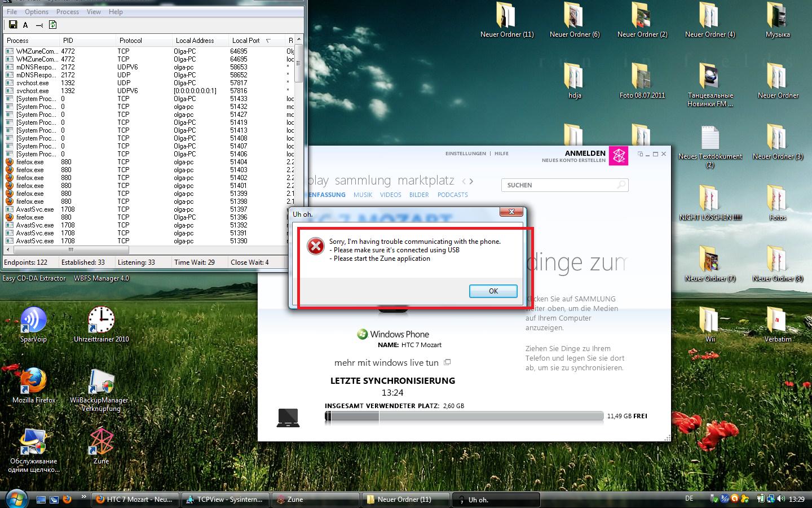Open the BILDER subtab in Zune
This screenshot has width=812, height=508.
(419, 195)
